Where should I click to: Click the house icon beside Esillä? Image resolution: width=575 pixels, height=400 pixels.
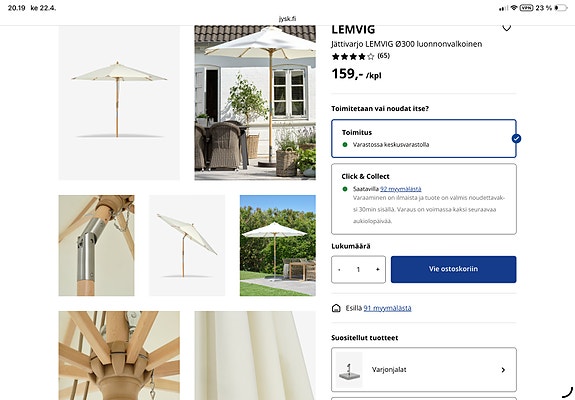336,308
